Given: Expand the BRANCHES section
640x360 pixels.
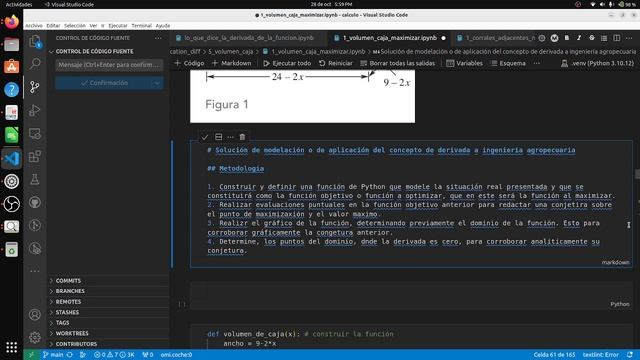Looking at the screenshot, I should [70, 291].
